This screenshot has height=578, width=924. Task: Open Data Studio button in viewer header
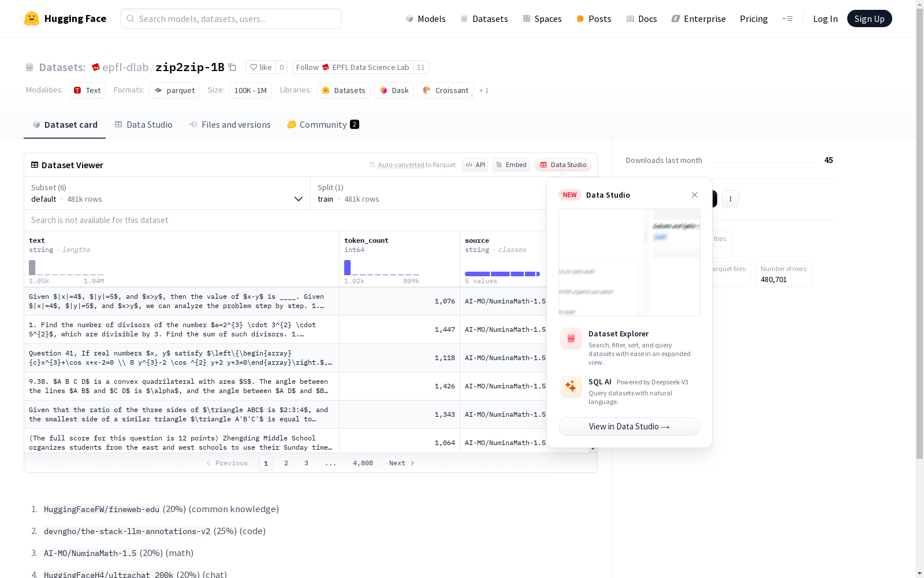(563, 165)
